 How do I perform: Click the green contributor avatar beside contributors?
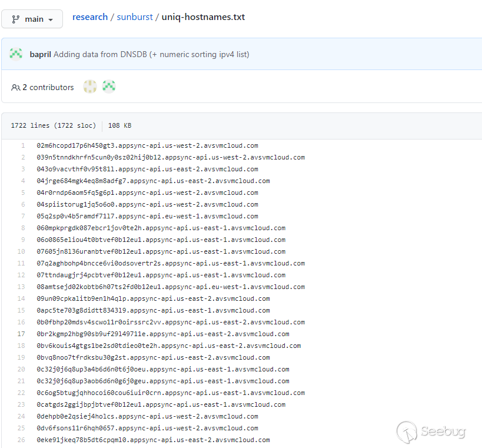[109, 87]
